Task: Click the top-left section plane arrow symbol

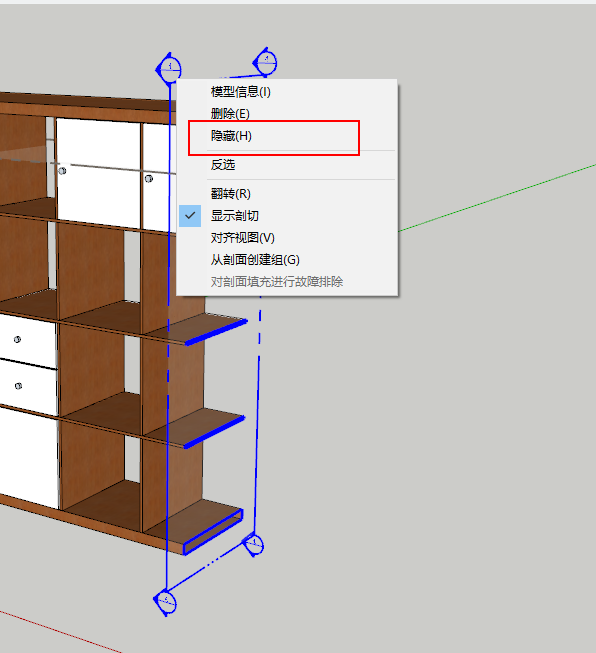Action: [169, 69]
